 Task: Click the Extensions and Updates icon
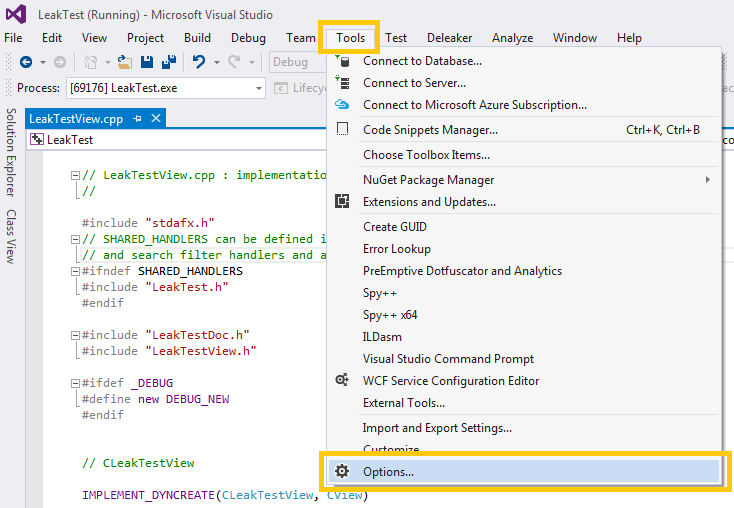click(x=342, y=201)
